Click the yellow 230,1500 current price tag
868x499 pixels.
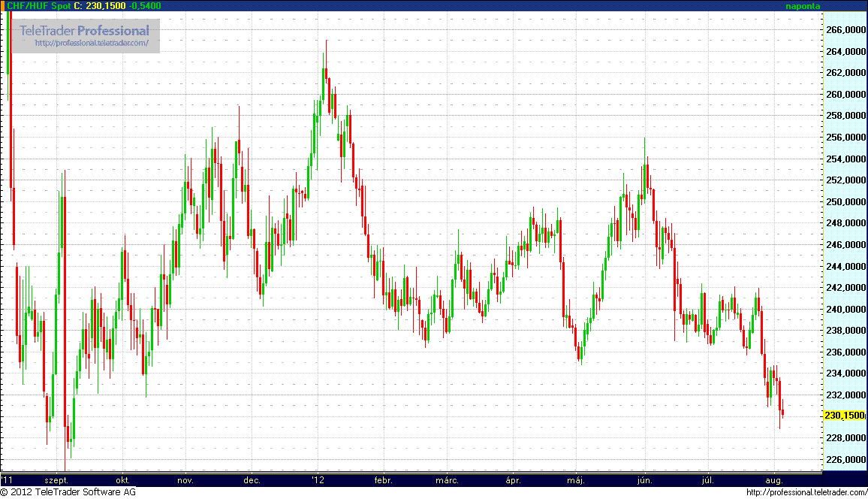pyautogui.click(x=843, y=416)
